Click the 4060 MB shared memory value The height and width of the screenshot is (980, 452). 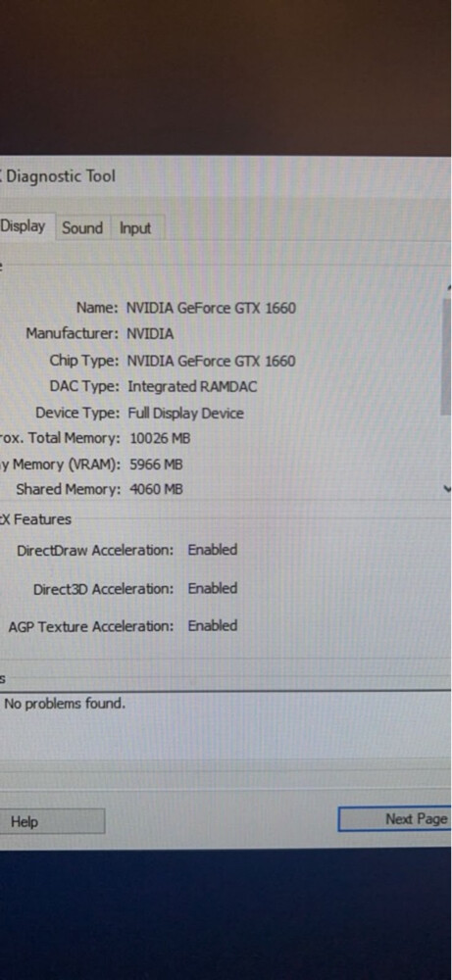[156, 489]
